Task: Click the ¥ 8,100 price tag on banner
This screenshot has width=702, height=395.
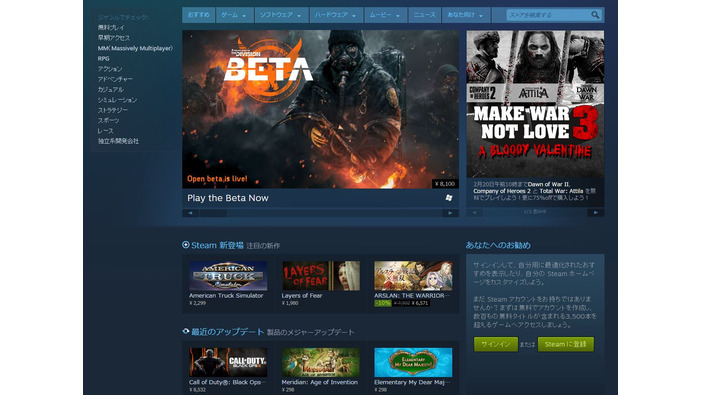Action: pos(445,184)
